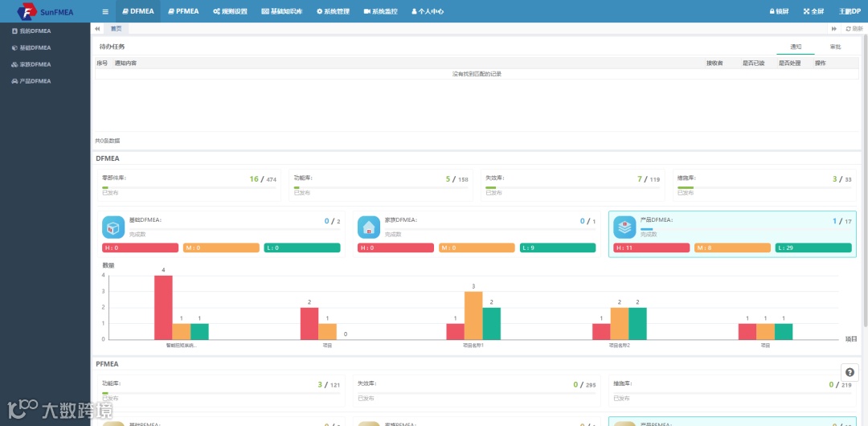The width and height of the screenshot is (868, 426).
Task: Click the 零部件库 progress bar
Action: click(x=190, y=188)
